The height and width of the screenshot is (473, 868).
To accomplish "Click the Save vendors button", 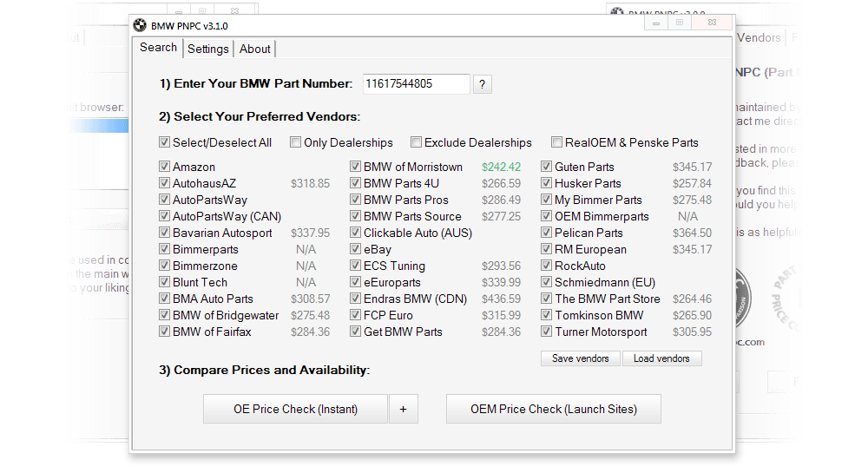I will [580, 358].
